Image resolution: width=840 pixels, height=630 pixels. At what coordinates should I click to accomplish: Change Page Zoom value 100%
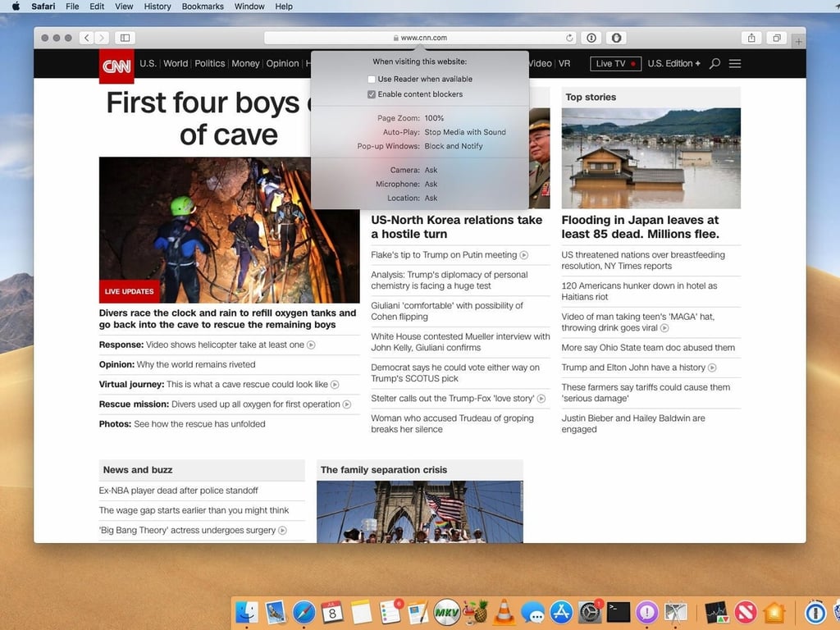coord(434,118)
